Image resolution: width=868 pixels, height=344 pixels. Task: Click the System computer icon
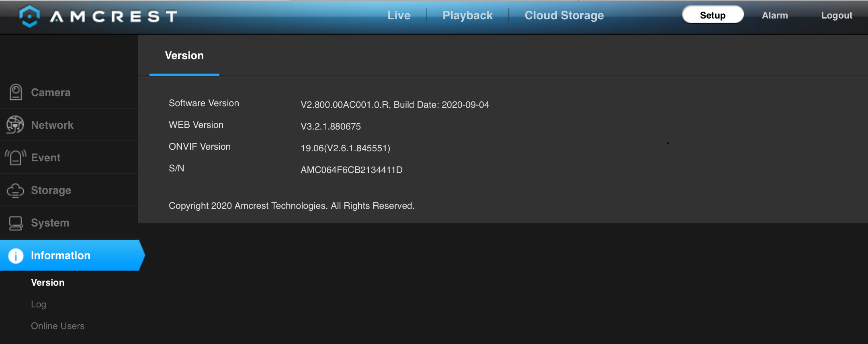[x=16, y=223]
